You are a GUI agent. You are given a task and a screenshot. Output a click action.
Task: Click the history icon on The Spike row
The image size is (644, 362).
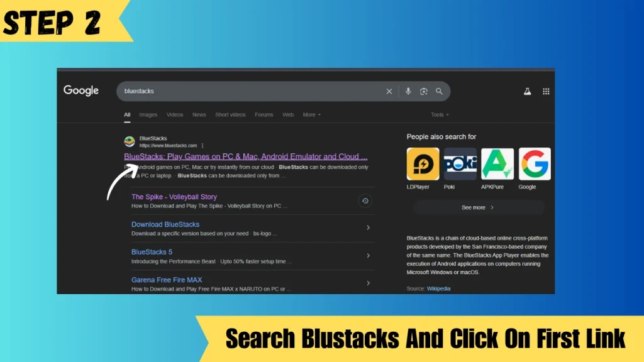365,200
